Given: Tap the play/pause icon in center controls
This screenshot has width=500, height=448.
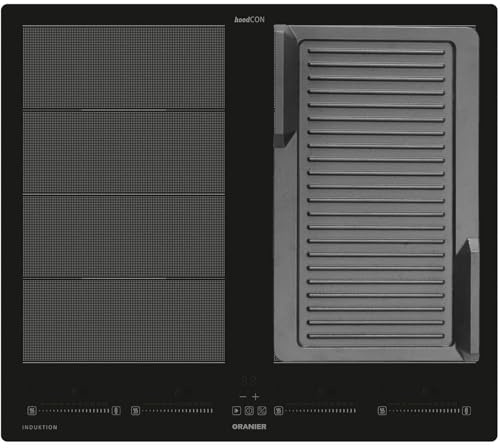Looking at the screenshot, I should 236,411.
